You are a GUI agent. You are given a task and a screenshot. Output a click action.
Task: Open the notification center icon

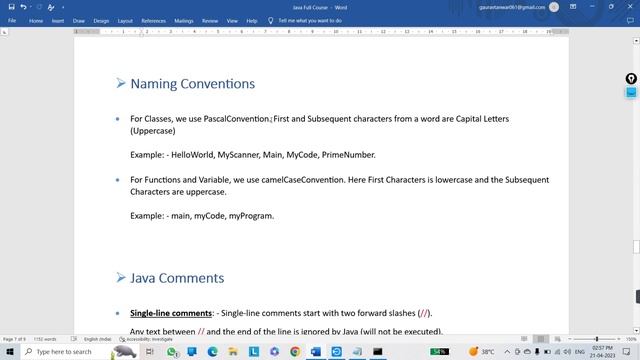(x=627, y=351)
